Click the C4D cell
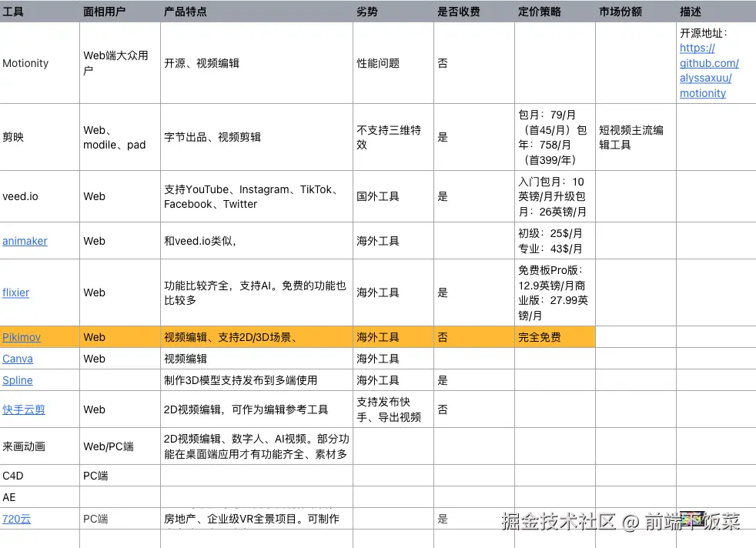Screen dimensions: 756x548 coord(39,476)
